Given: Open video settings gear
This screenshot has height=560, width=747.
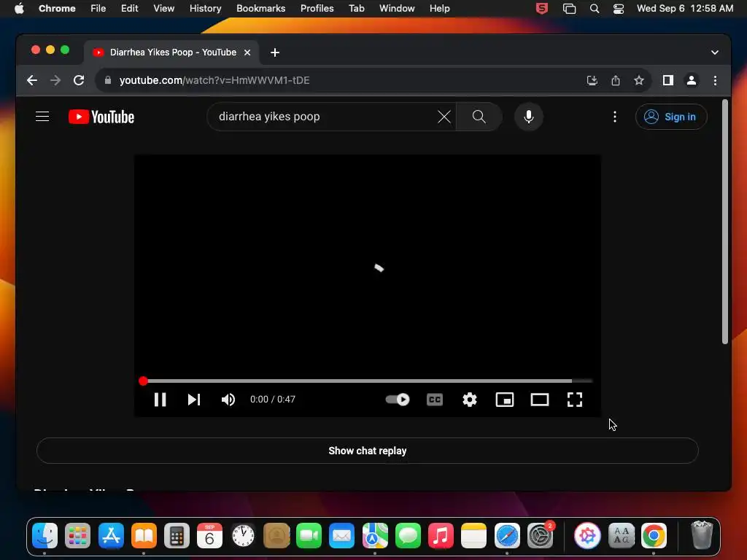Looking at the screenshot, I should point(470,400).
